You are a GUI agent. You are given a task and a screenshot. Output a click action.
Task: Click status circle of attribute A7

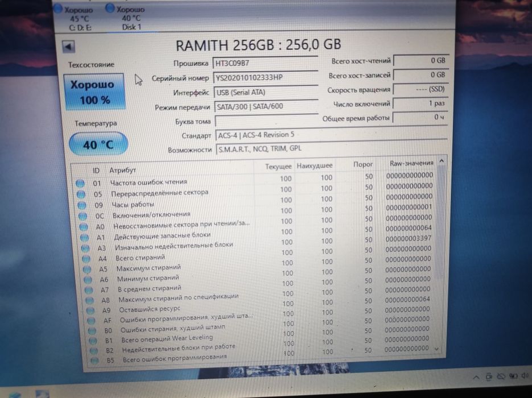pyautogui.click(x=89, y=290)
